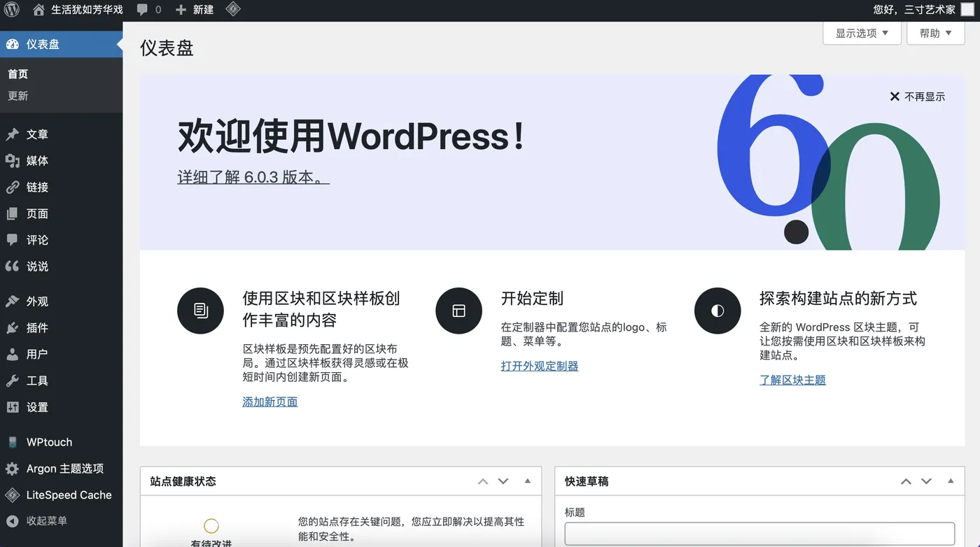Screen dimensions: 980x547
Task: Click the WPtouch phone icon
Action: click(x=13, y=442)
